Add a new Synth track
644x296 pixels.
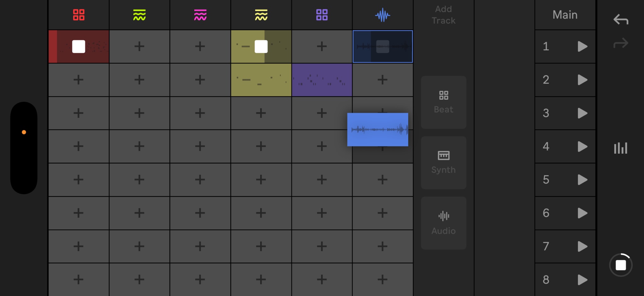(x=444, y=163)
